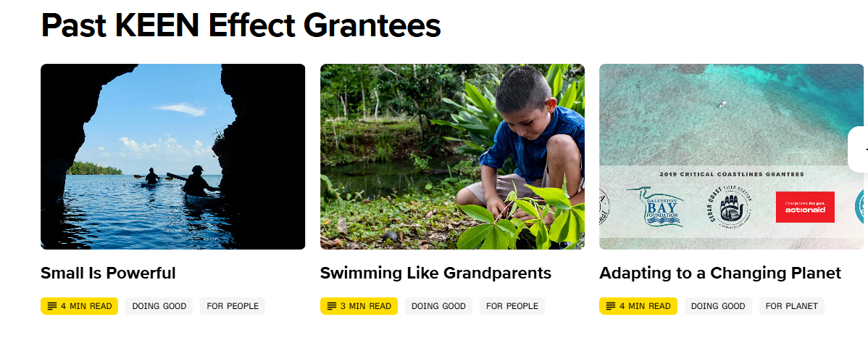Open the boy planting seedling thumbnail
This screenshot has width=868, height=354.
[452, 156]
